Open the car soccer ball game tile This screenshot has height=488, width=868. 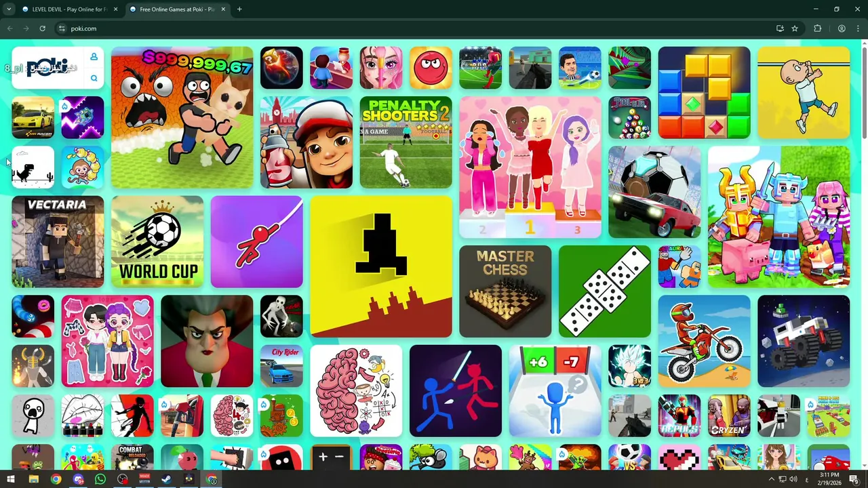tap(654, 192)
